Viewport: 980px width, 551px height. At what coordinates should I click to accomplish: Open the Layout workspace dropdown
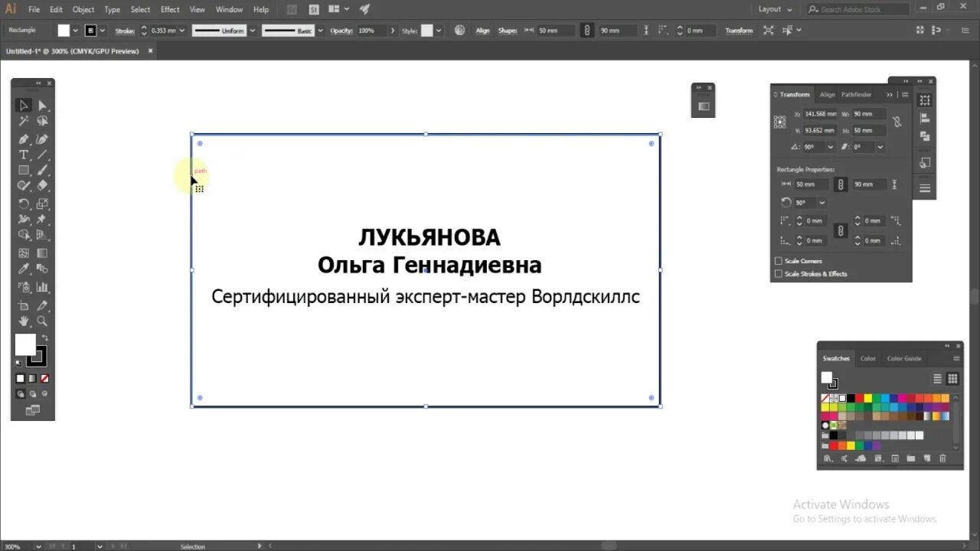point(776,9)
